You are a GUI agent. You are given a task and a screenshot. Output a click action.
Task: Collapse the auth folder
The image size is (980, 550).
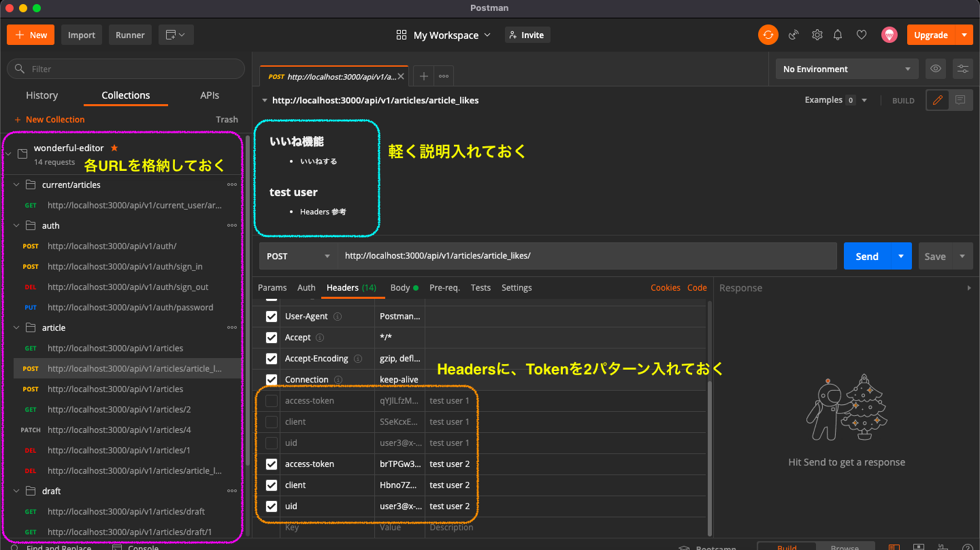tap(16, 225)
